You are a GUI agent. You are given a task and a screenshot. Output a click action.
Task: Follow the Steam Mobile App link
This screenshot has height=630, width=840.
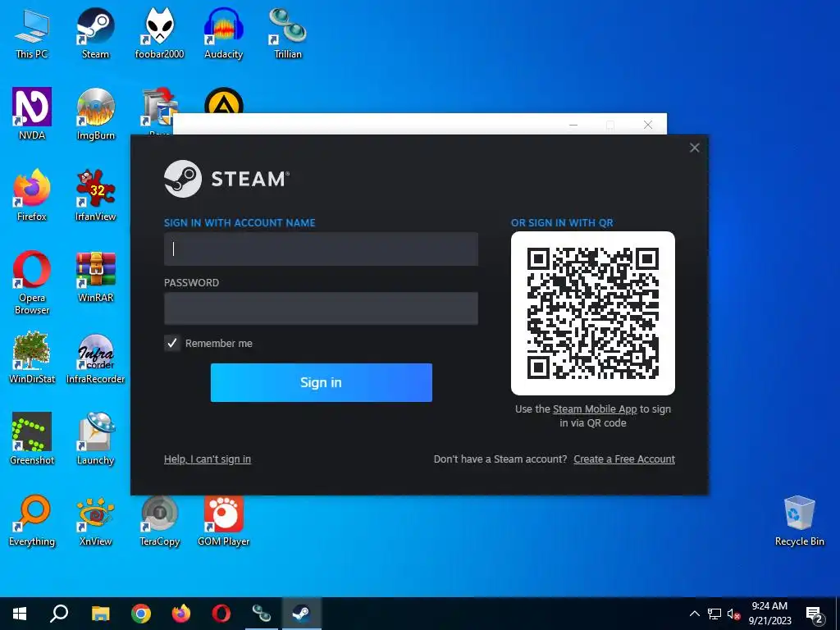(595, 409)
